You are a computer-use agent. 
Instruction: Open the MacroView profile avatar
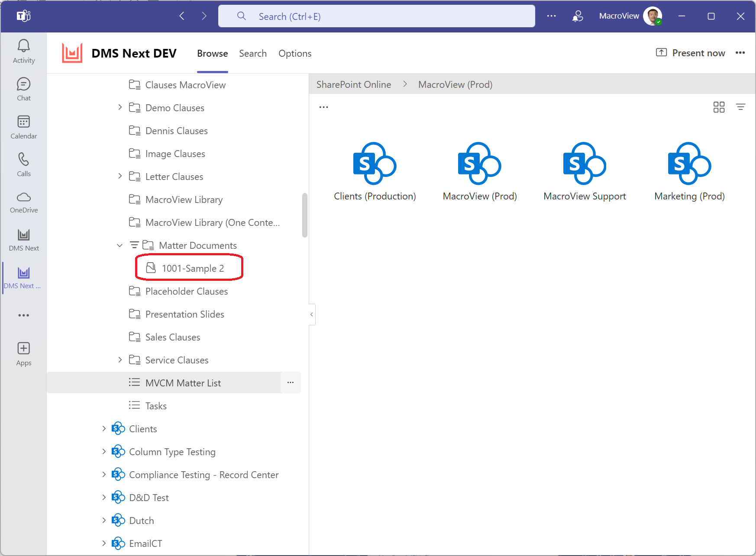pos(653,16)
